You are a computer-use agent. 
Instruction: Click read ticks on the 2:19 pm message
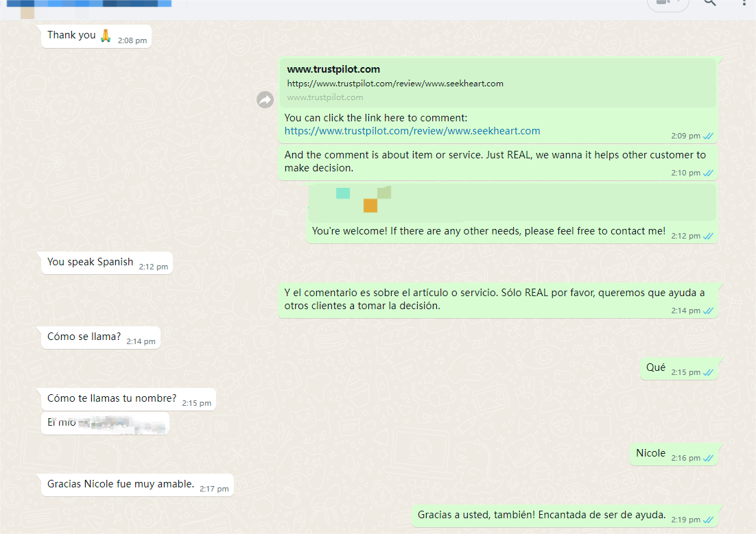point(709,520)
